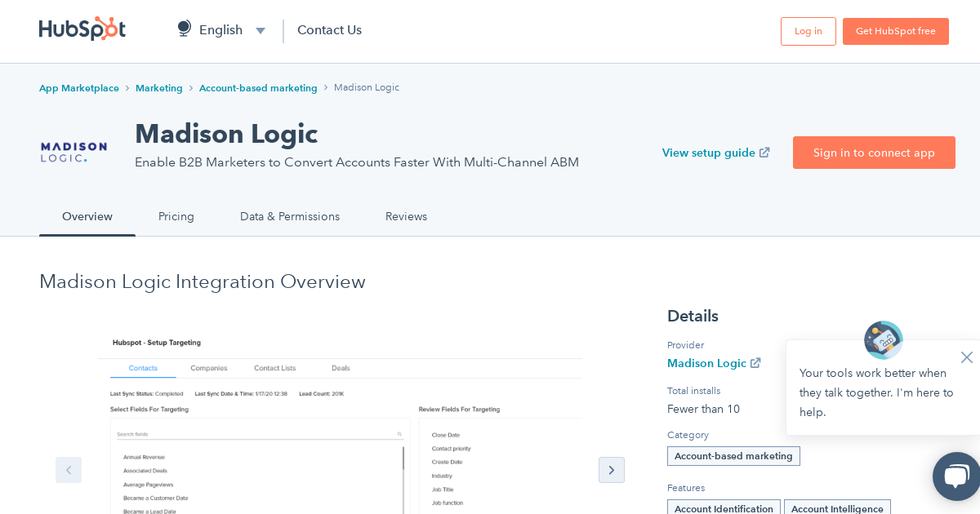This screenshot has height=514, width=980.
Task: Advance the screenshot carousel with the right arrow
Action: tap(612, 470)
